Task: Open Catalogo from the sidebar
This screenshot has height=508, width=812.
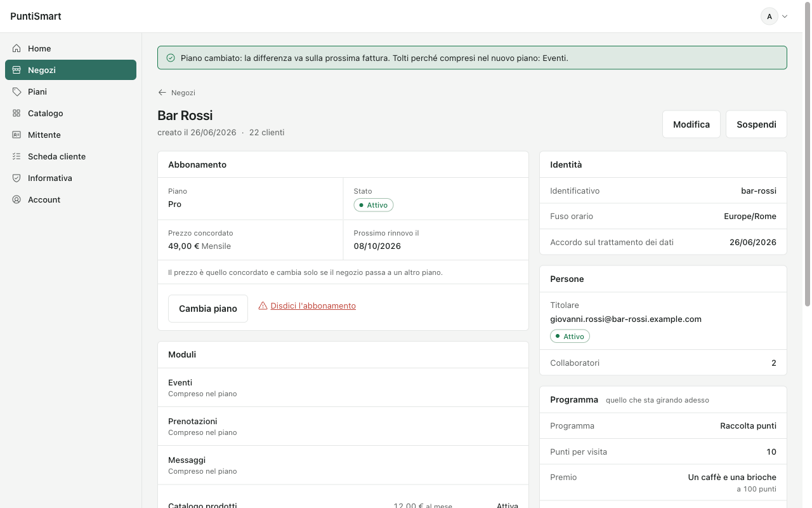Action: click(x=70, y=113)
